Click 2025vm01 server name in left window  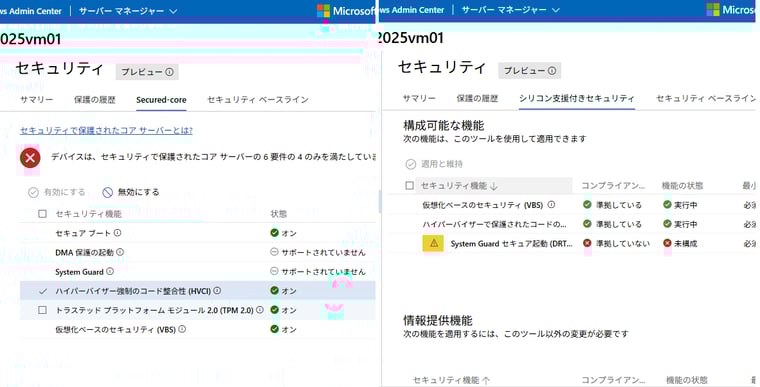[x=31, y=39]
